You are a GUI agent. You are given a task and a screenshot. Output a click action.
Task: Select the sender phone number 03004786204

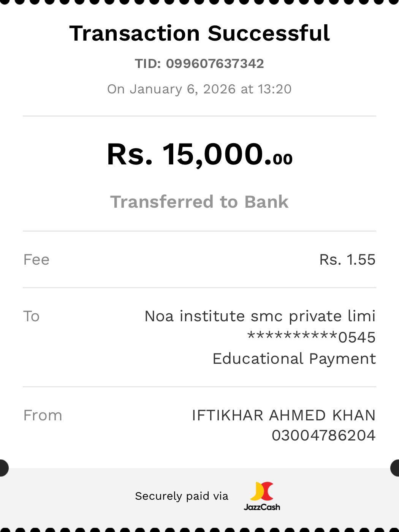pos(323,436)
